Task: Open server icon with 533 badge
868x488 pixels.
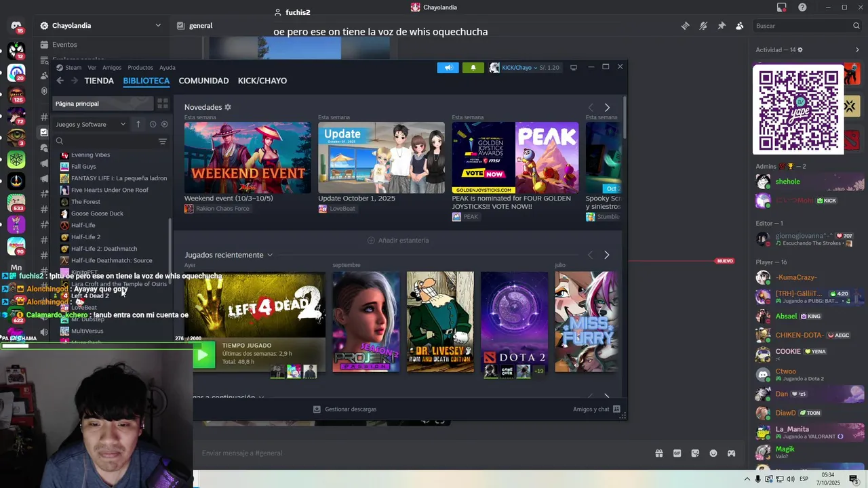Action: 16,202
